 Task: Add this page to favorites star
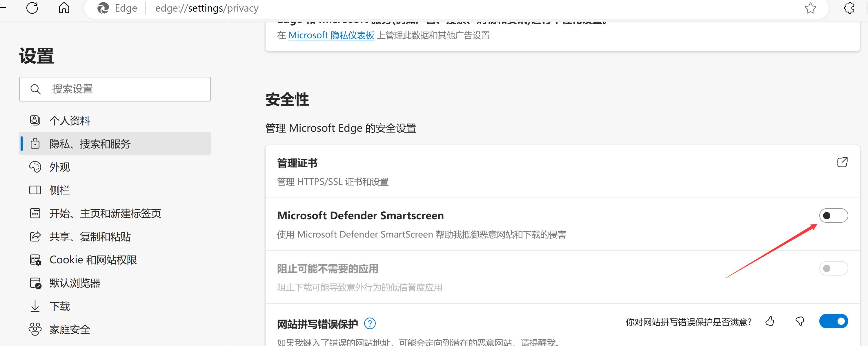pos(810,8)
